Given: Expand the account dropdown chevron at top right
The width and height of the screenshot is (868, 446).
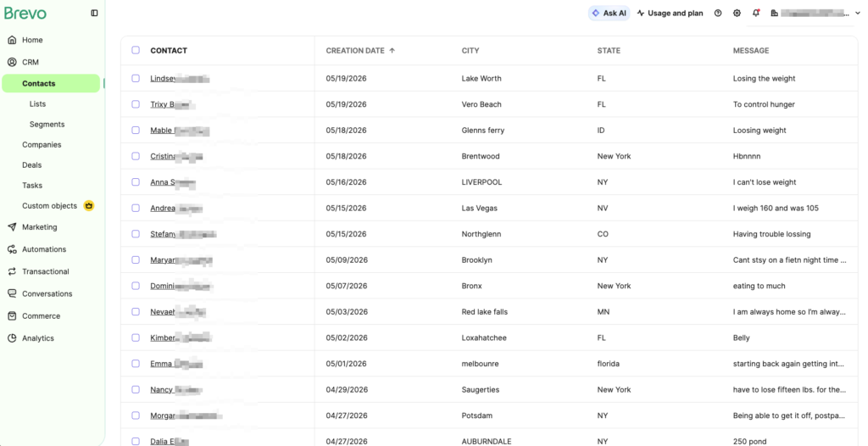Looking at the screenshot, I should pos(858,14).
